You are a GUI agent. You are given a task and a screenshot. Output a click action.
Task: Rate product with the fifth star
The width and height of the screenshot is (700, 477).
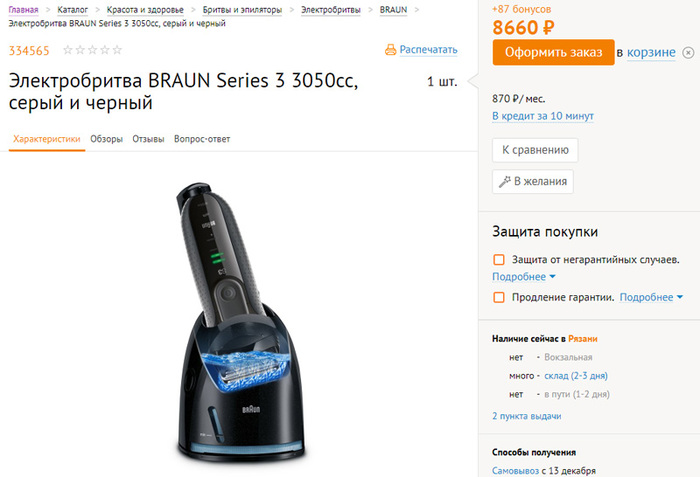pos(117,50)
